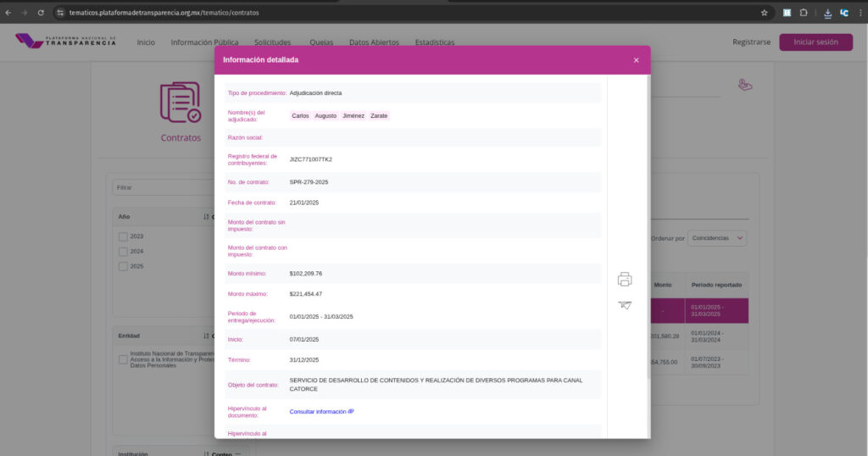Click the Iniciar sesión button
Viewport: 868px width, 456px height.
(x=815, y=42)
